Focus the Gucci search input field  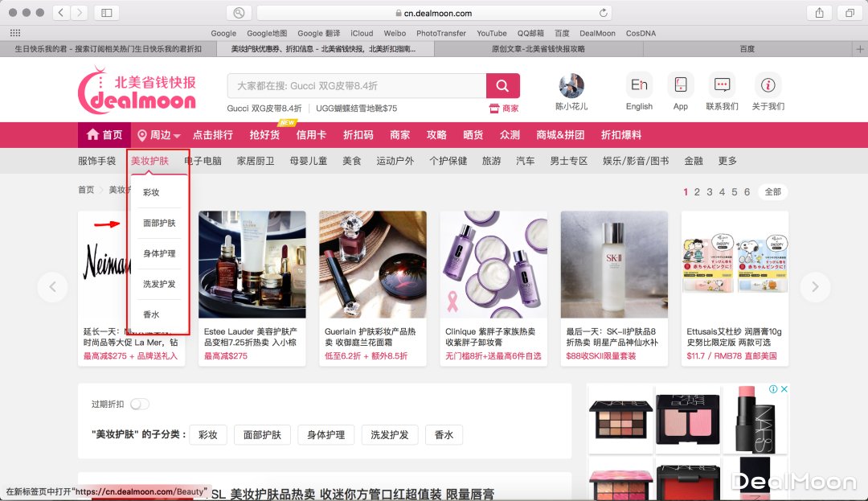(356, 86)
